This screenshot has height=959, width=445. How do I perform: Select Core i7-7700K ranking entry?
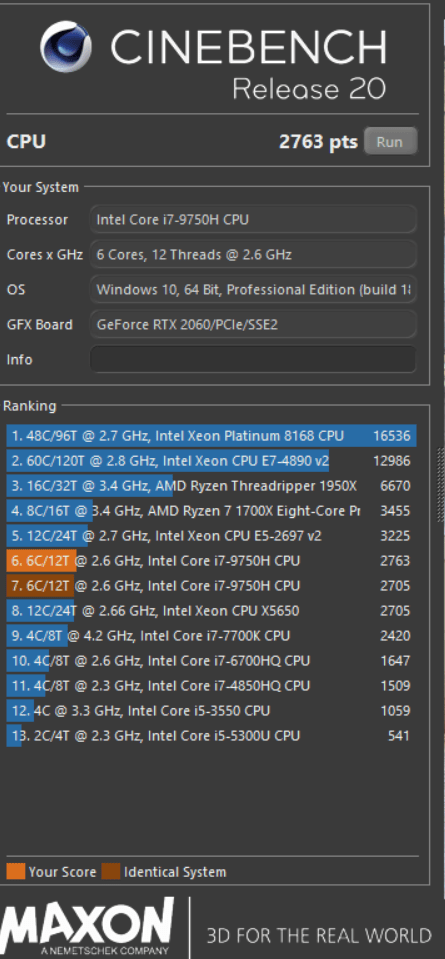coord(211,635)
